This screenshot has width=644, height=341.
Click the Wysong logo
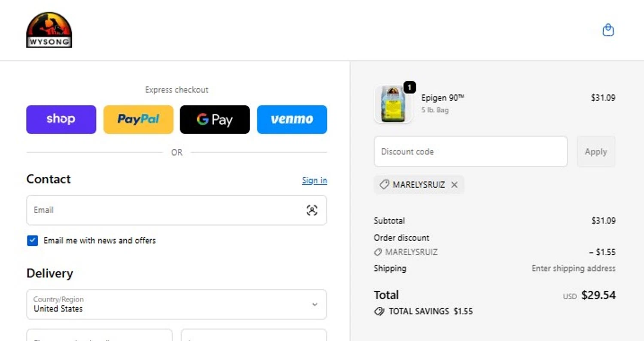click(x=49, y=30)
